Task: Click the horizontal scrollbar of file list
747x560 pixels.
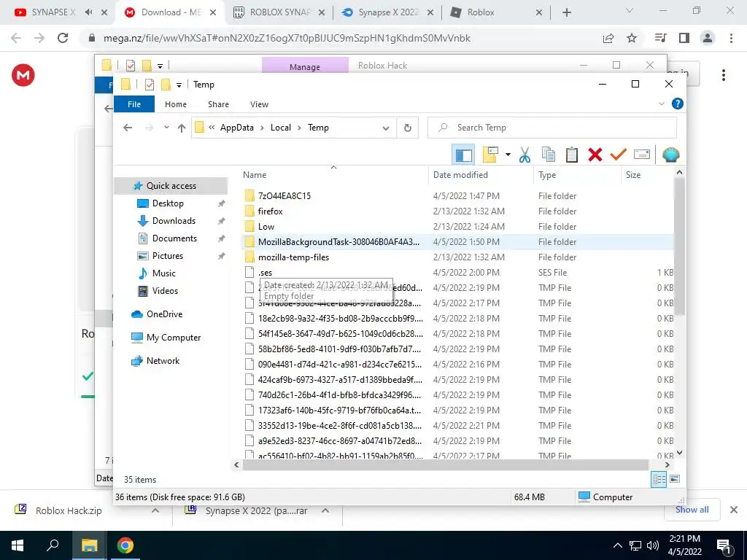Action: coord(445,464)
